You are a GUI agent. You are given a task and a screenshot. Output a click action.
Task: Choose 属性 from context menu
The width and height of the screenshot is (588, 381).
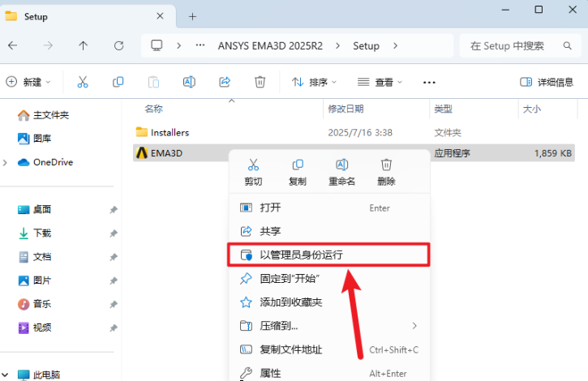point(329,373)
